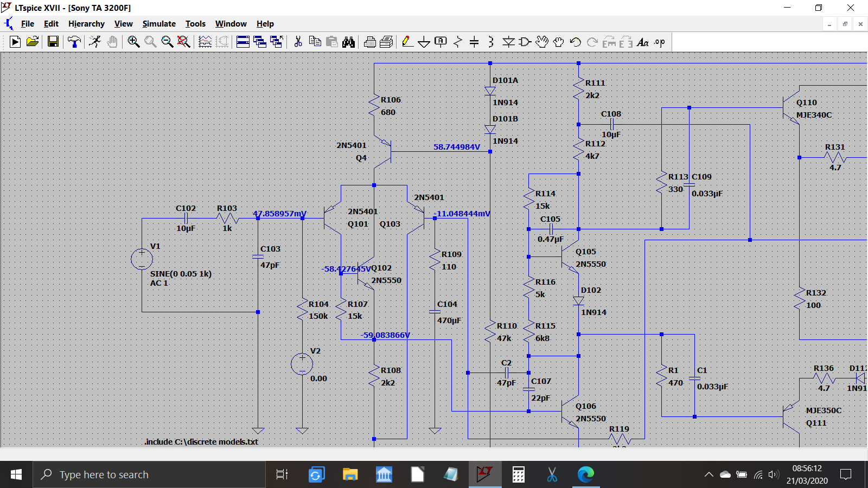
Task: Click the taskbar search box
Action: click(149, 474)
